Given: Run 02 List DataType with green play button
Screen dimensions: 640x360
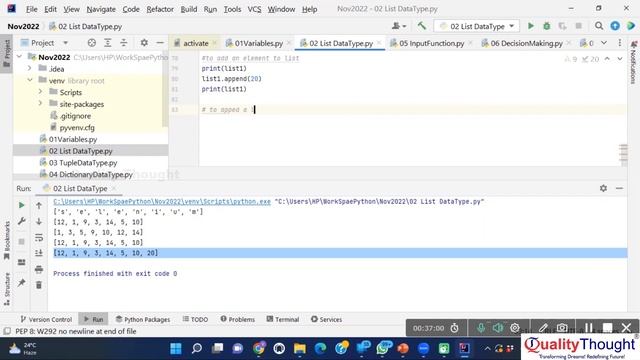Looking at the screenshot, I should coord(531,26).
